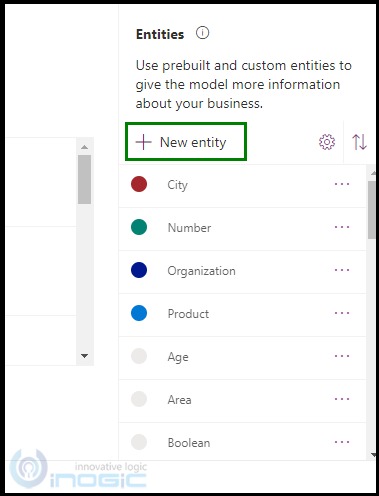Image resolution: width=379 pixels, height=496 pixels.
Task: Select the City entity row
Action: [242, 185]
